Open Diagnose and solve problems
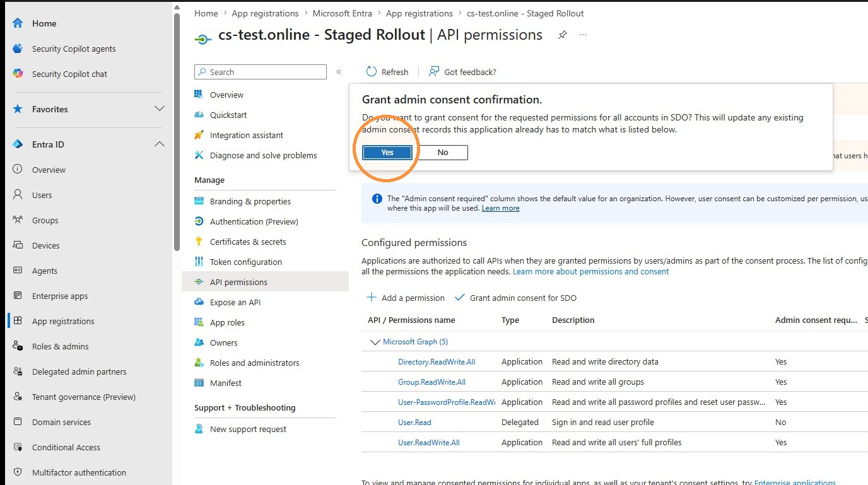The image size is (868, 485). [264, 155]
